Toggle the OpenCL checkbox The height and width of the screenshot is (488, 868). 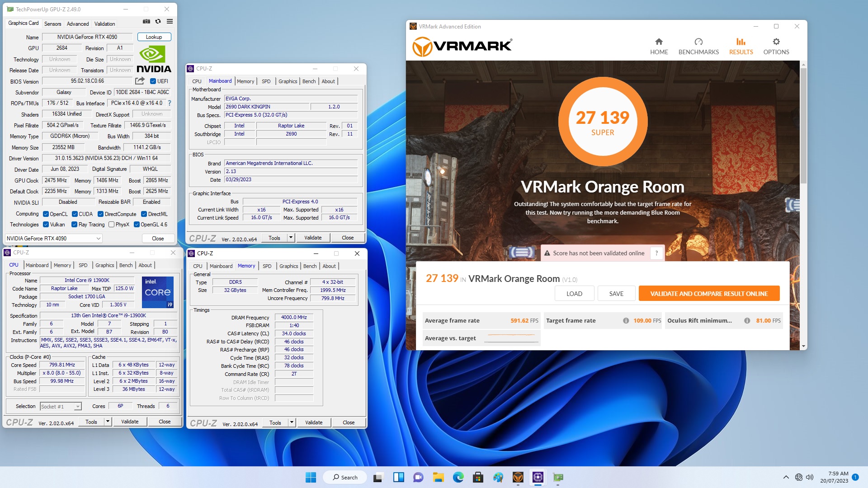[x=46, y=214]
